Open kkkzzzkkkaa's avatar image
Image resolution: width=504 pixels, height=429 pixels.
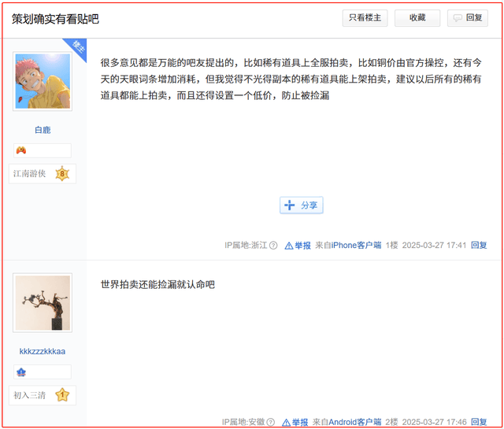pyautogui.click(x=43, y=303)
